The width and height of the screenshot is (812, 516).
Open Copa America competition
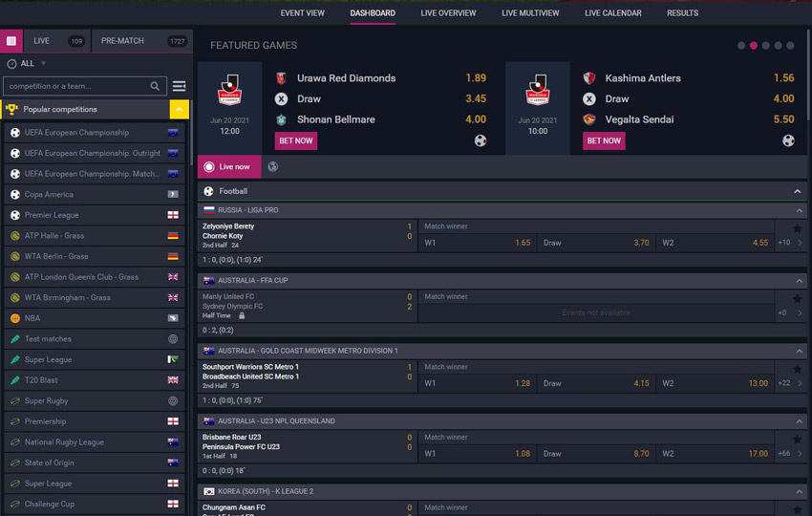tap(95, 194)
